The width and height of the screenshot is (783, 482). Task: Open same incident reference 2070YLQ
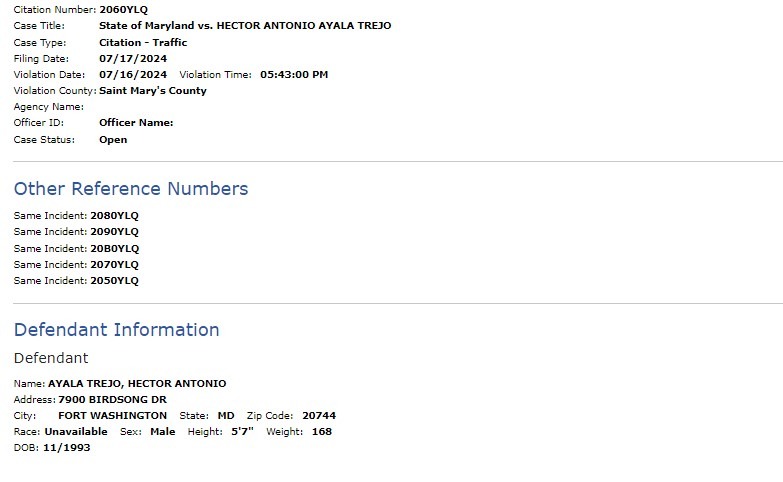[114, 265]
